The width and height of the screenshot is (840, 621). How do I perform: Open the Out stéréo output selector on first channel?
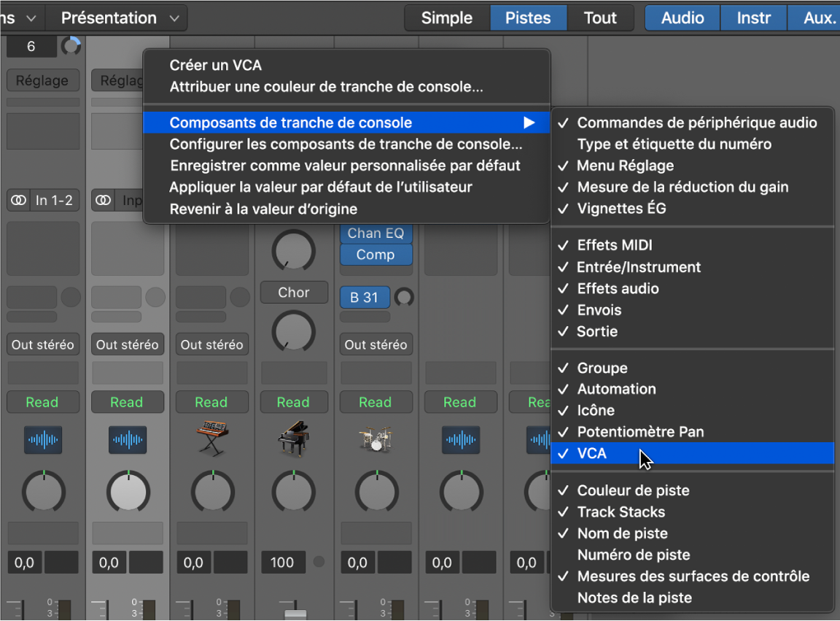pos(42,344)
